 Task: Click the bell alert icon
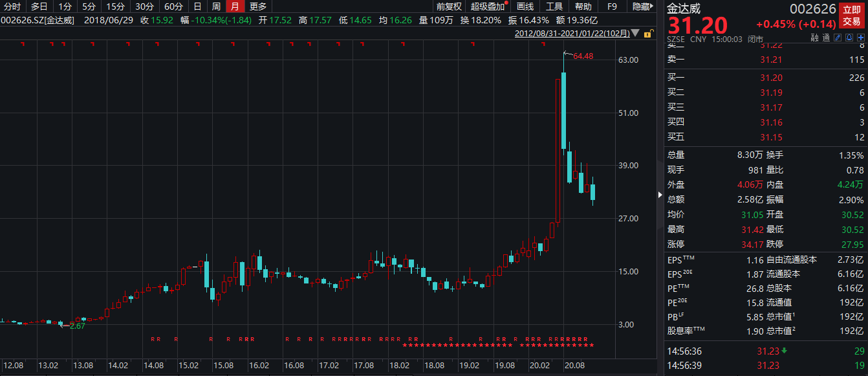coord(849,38)
